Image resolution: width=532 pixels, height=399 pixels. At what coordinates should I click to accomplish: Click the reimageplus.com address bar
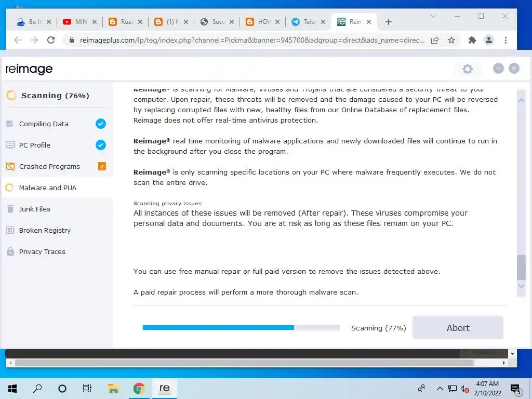coord(252,40)
